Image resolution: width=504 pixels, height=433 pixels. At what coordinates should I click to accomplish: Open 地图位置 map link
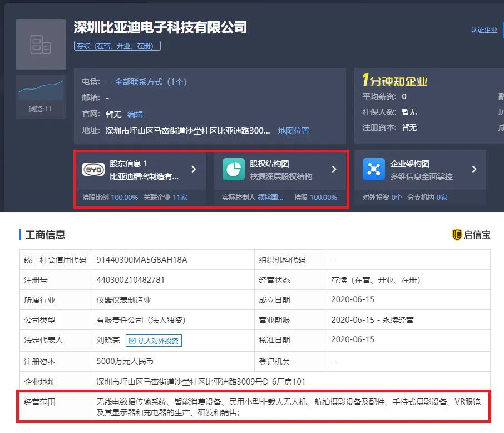coord(294,131)
